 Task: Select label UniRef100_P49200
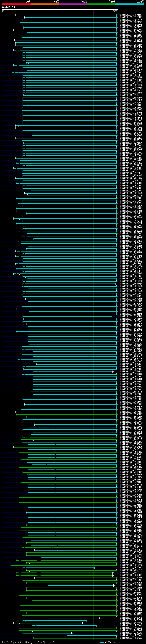point(131,103)
